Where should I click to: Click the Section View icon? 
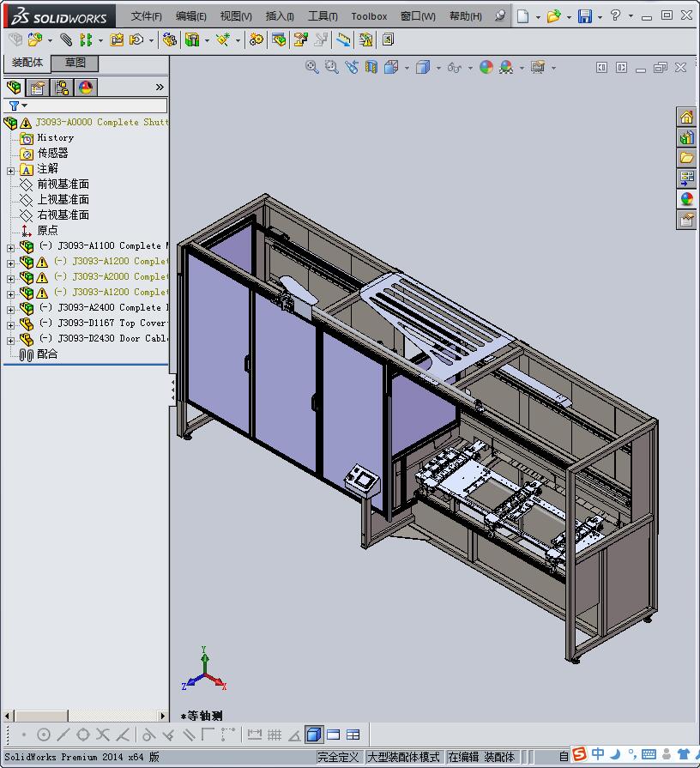[x=371, y=67]
